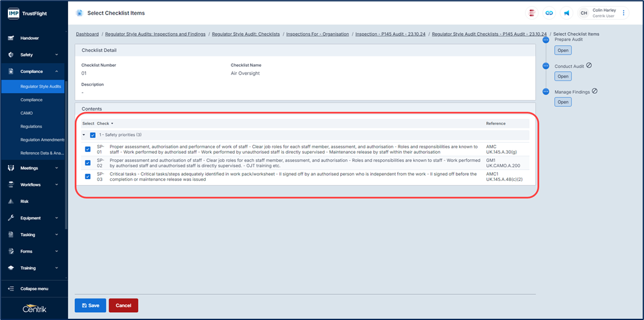Click the Handover icon in the sidebar

(x=11, y=38)
